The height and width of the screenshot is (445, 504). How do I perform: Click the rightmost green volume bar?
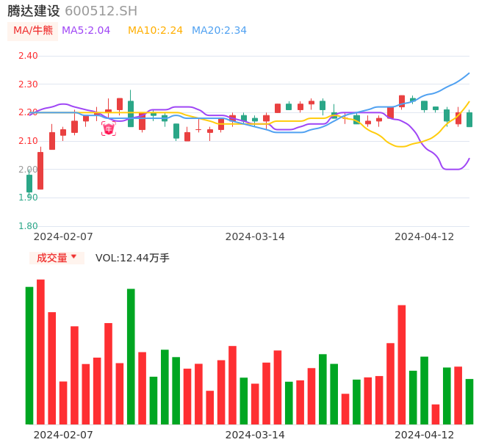(x=469, y=401)
